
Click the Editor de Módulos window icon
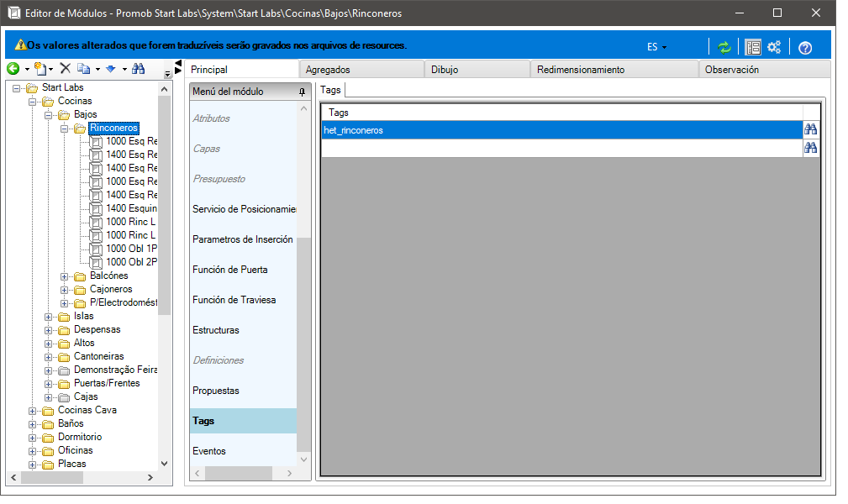coord(14,13)
